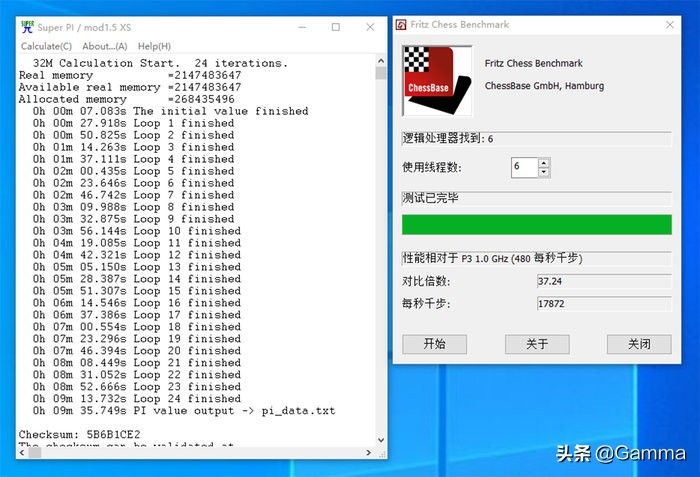
Task: Click the horizontal scrollbar thumb in Super PI
Action: [35, 452]
